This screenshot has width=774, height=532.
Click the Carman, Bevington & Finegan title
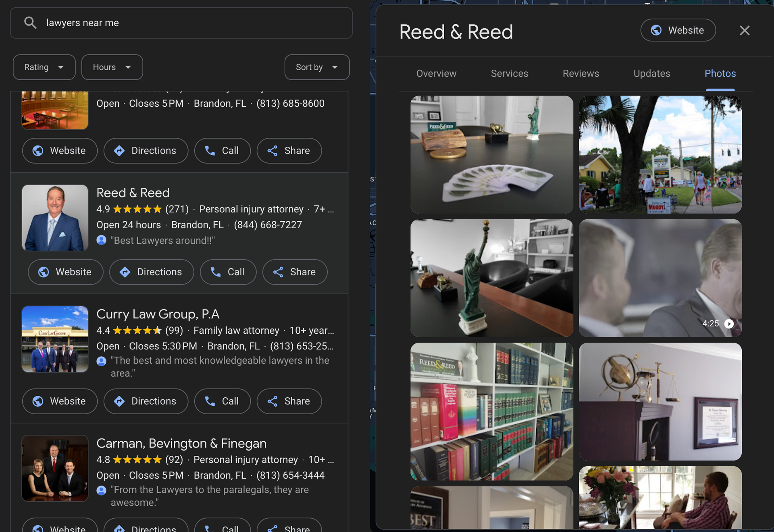[181, 443]
